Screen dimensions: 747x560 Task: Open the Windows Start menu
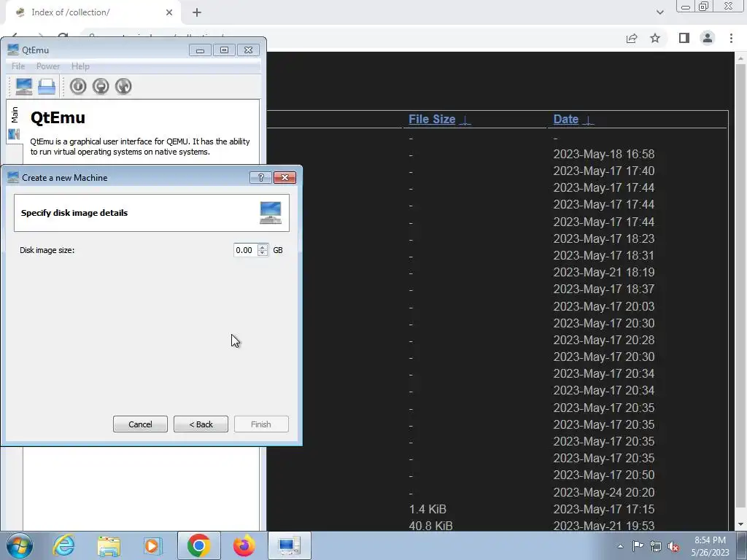(x=19, y=545)
